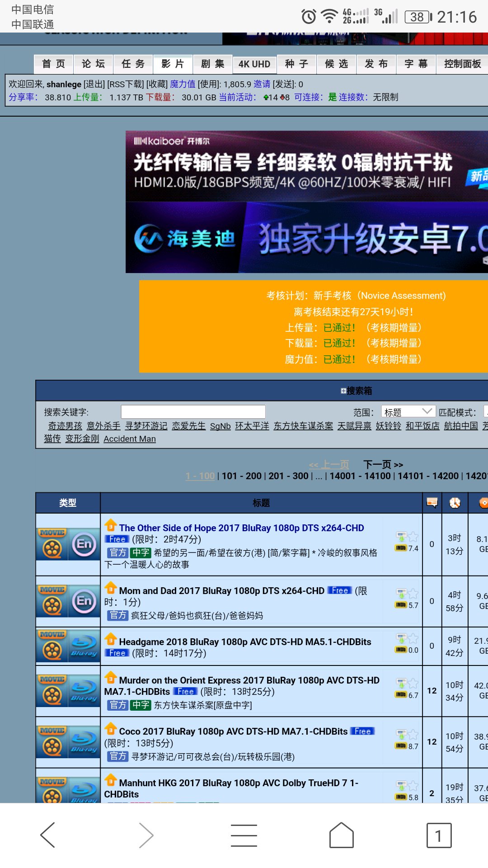Viewport: 488px width, 868px height.
Task: Open the 候选 tab
Action: [x=337, y=64]
